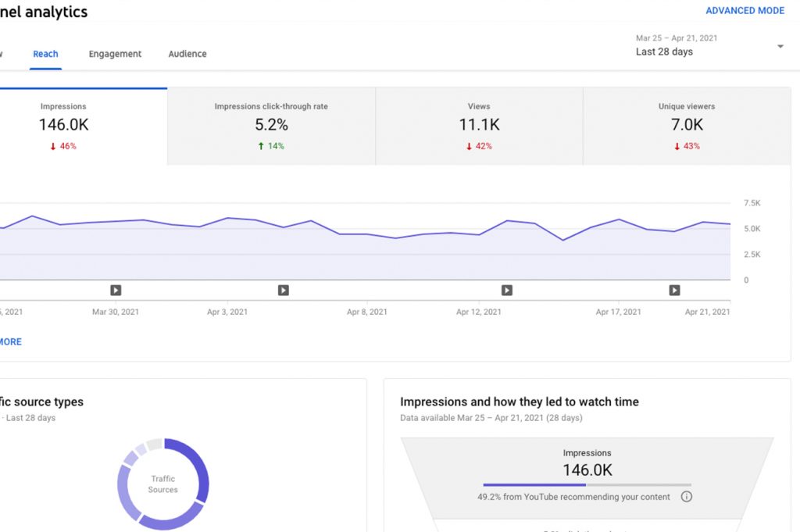The height and width of the screenshot is (532, 800).
Task: Click the 7.5K y-axis label
Action: [752, 203]
